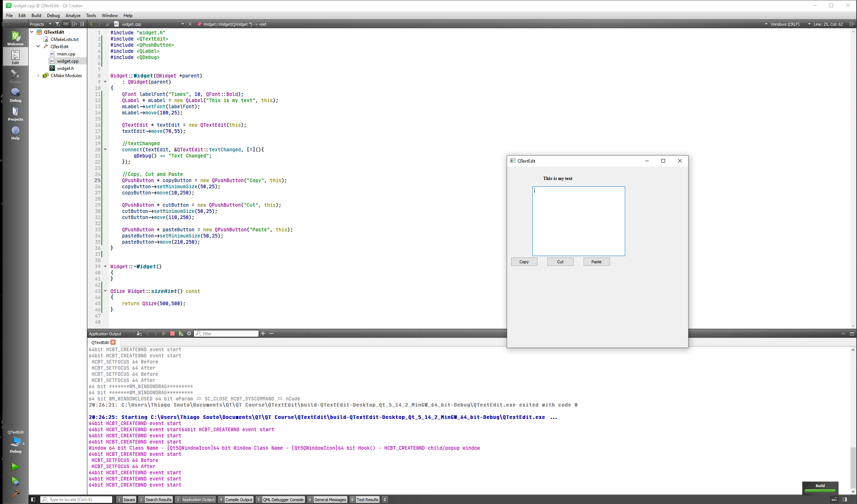Close the Projects side pane
This screenshot has height=504, width=857.
(x=82, y=24)
